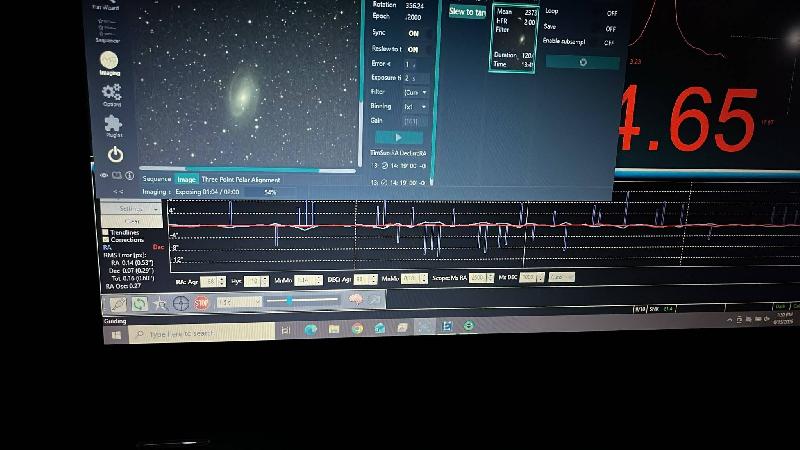
Task: Click the PHD2 loop exposures icon
Action: pyautogui.click(x=139, y=304)
